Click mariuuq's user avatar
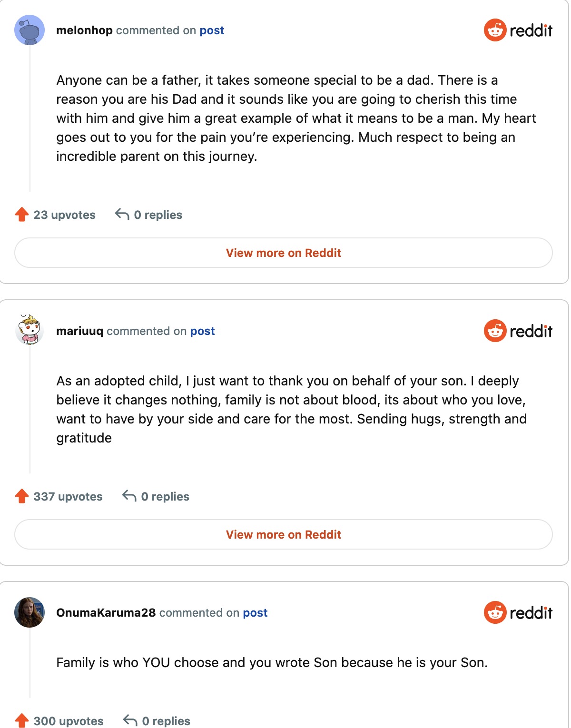 coord(30,330)
